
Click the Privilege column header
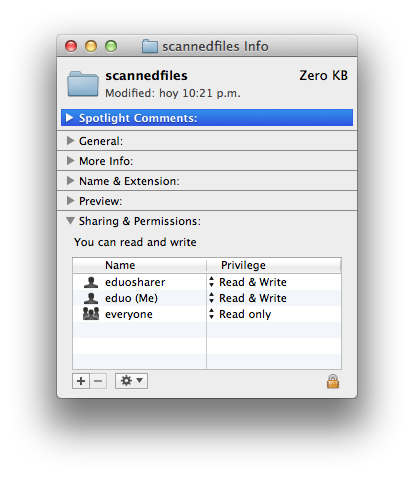pos(274,265)
